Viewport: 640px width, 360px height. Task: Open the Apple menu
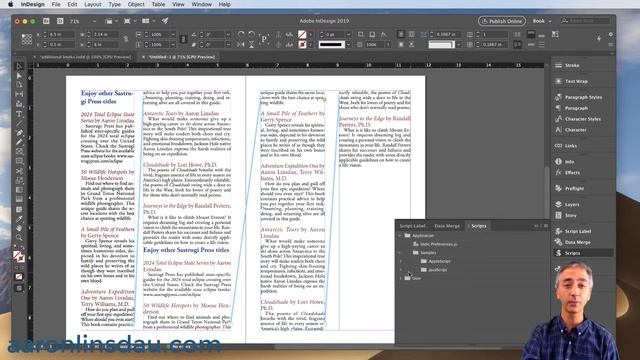click(11, 4)
